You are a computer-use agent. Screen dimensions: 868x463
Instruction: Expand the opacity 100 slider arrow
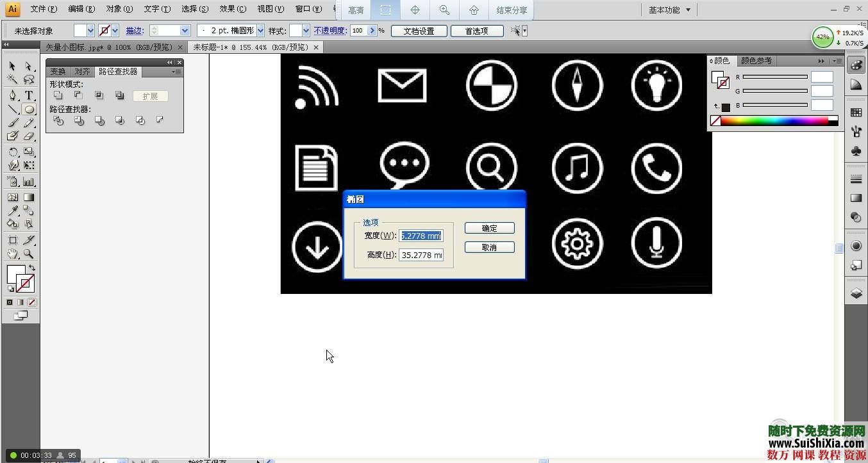[372, 31]
